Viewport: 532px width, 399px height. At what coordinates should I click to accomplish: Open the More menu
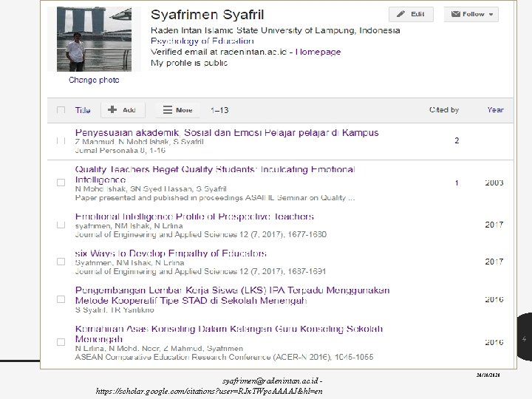[x=178, y=110]
